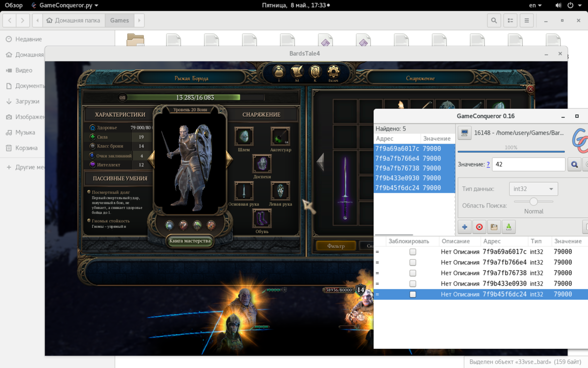
Task: Open the map icon labeled M
Action: [296, 72]
